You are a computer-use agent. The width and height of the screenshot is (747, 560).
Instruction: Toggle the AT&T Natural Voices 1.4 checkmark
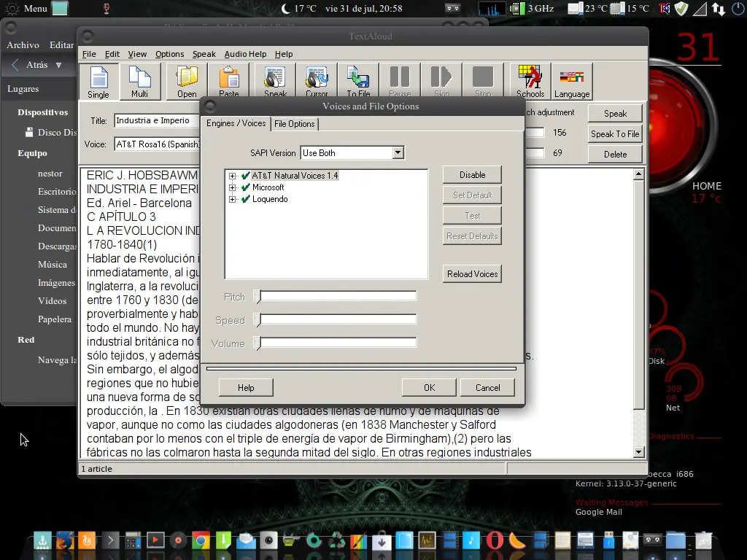click(x=245, y=176)
